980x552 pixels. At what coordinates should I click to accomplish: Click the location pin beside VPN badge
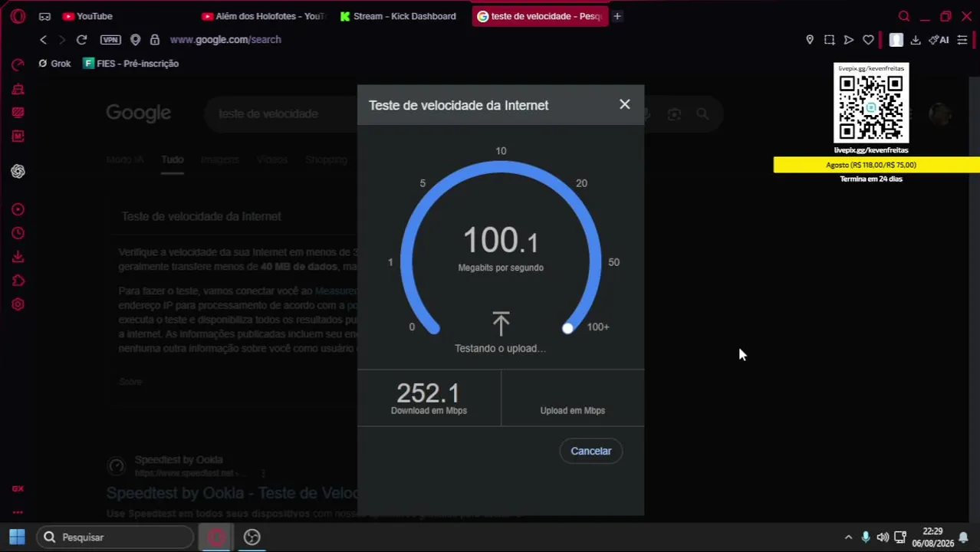[135, 40]
